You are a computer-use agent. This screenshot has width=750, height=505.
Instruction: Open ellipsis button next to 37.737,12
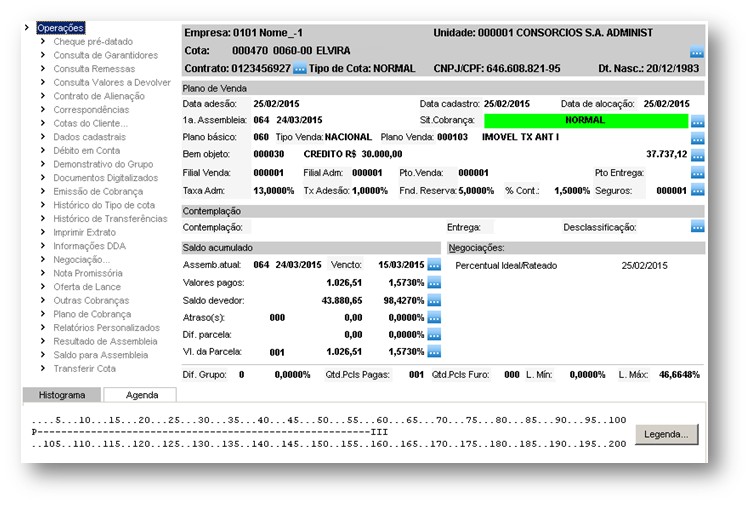(x=697, y=155)
